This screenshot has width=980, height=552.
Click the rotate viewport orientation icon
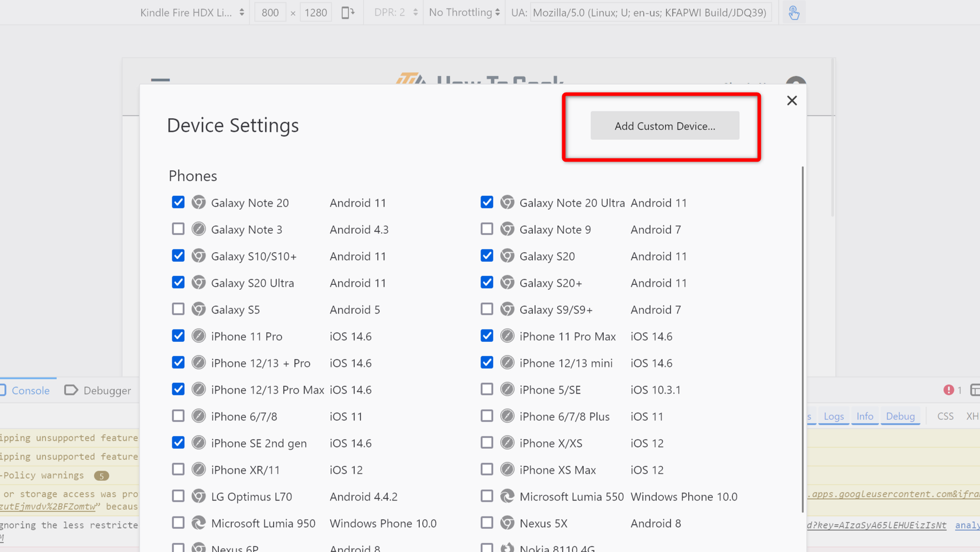(348, 12)
